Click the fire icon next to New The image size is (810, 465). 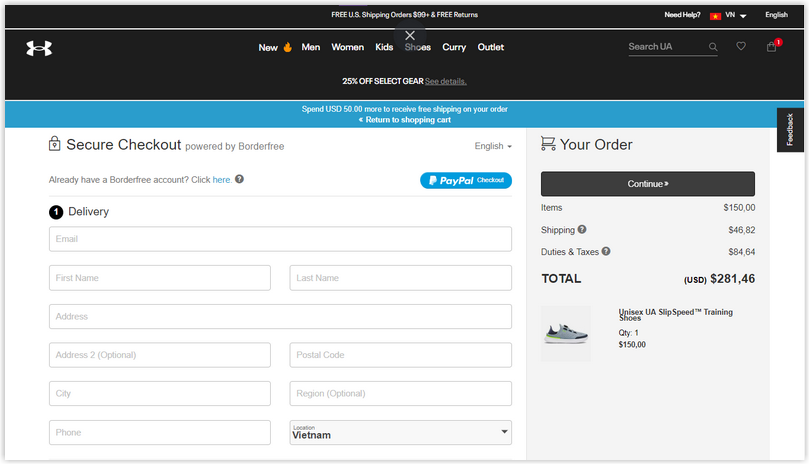tap(287, 47)
